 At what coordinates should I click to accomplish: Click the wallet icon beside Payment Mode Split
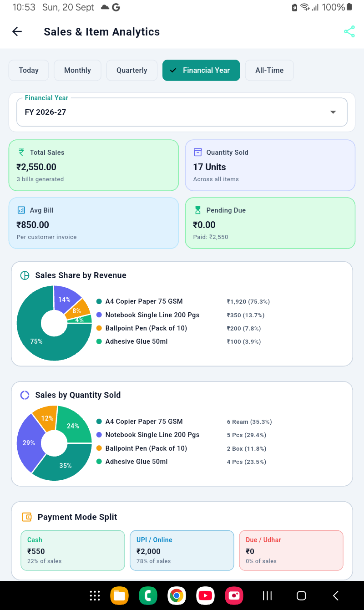click(27, 517)
